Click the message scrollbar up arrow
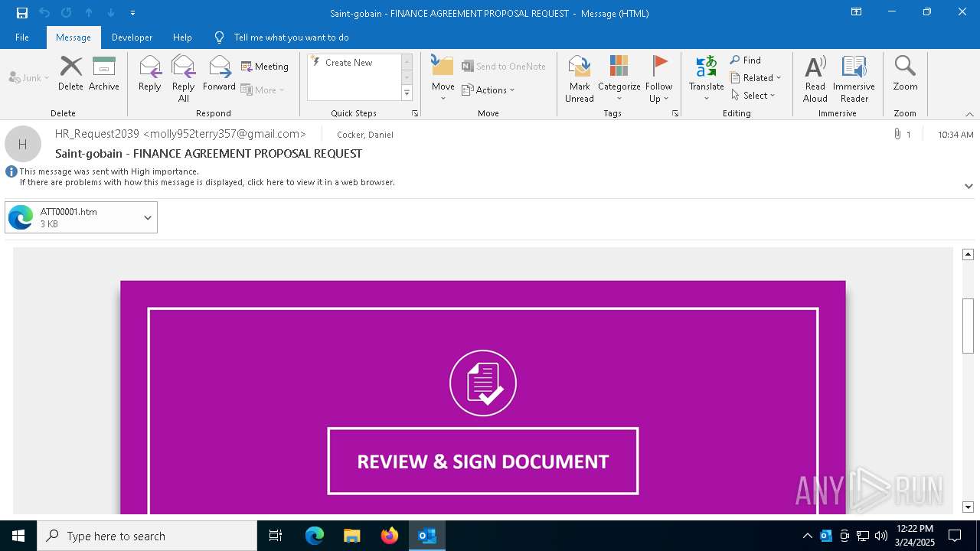This screenshot has width=980, height=551. 968,254
